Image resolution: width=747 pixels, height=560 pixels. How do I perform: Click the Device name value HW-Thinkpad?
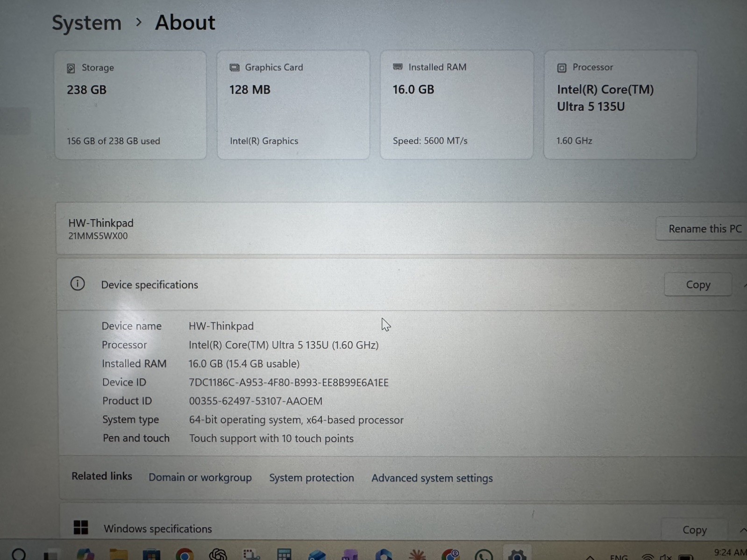point(221,326)
